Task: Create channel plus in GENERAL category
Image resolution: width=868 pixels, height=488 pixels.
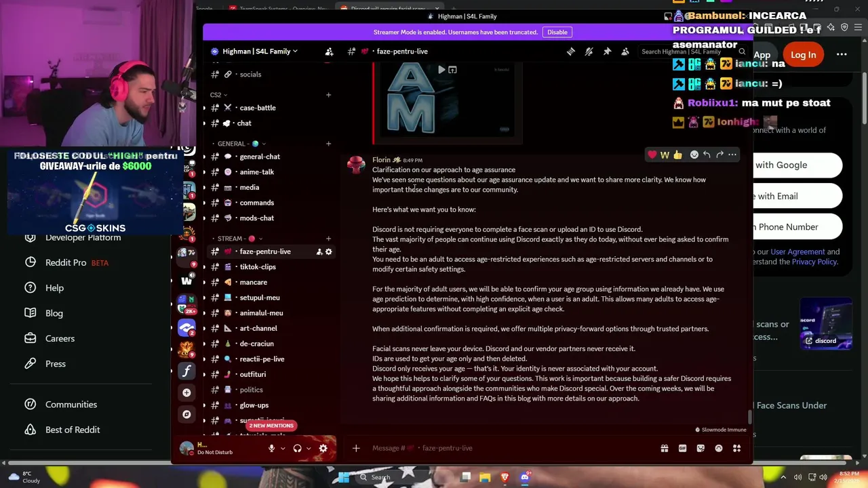Action: click(x=328, y=144)
